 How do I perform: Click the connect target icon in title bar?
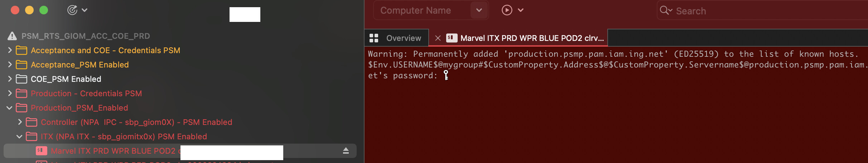[72, 10]
